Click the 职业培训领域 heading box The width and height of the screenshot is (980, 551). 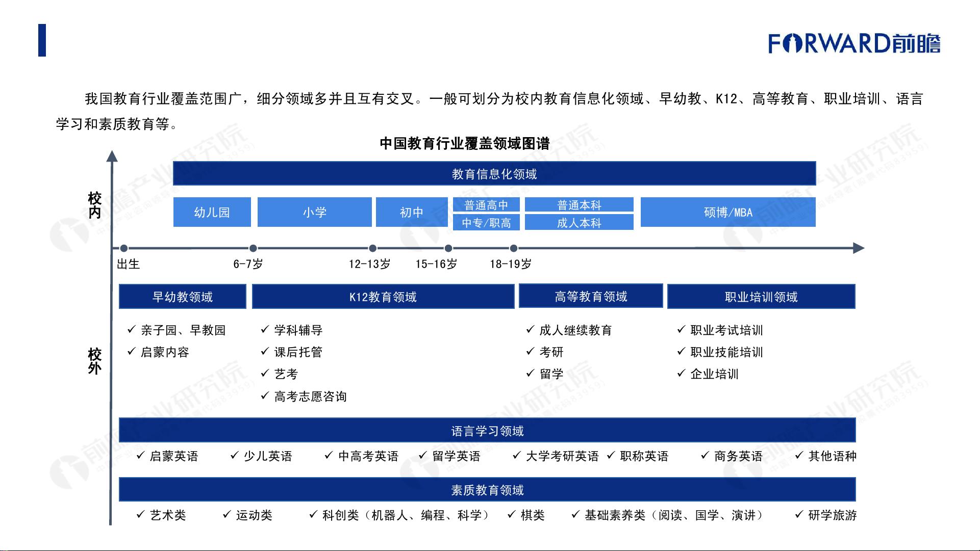click(x=761, y=297)
